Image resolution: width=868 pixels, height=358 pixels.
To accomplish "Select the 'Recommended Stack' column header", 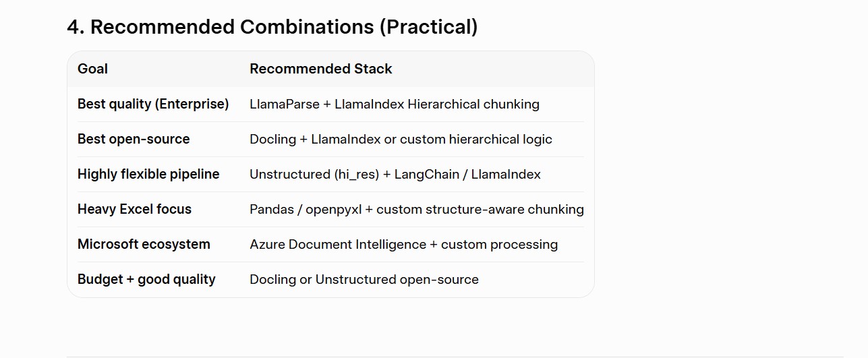I will 321,69.
